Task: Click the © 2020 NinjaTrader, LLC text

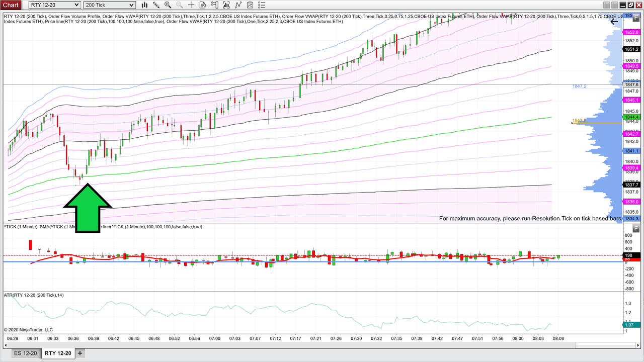Action: [28, 330]
